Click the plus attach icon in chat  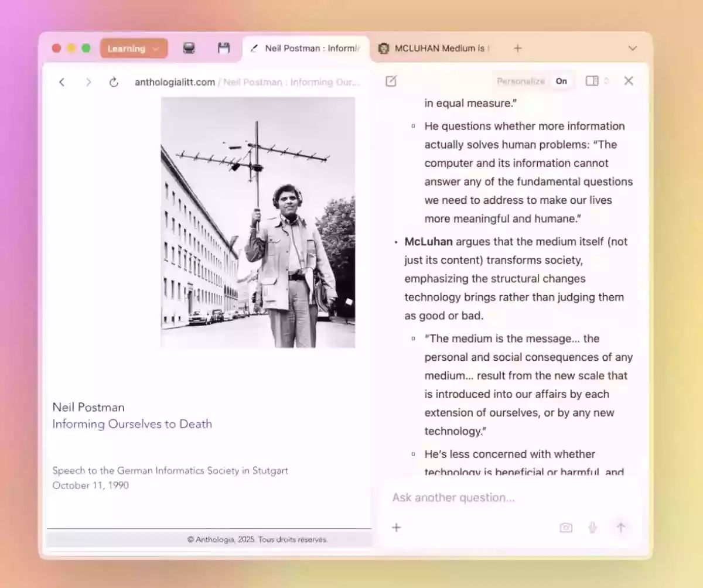(x=397, y=528)
